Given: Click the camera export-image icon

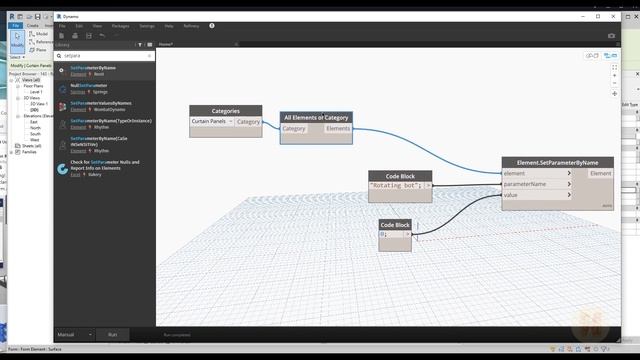Looking at the screenshot, I should click(x=611, y=36).
